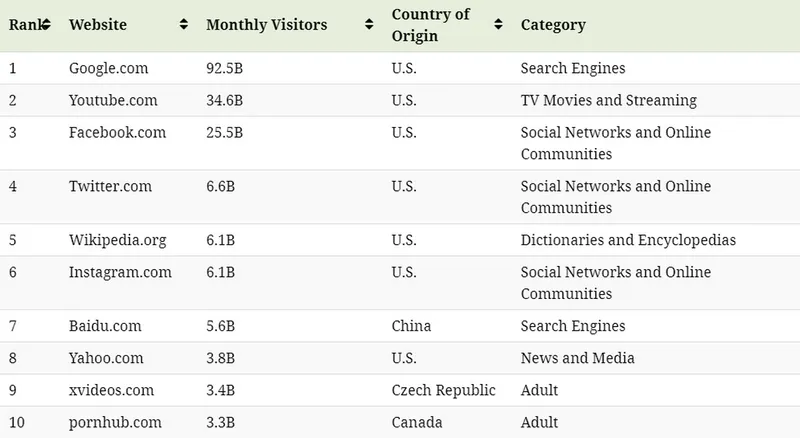Viewport: 800px width, 438px height.
Task: Click the Canada country of origin cell
Action: [x=417, y=422]
